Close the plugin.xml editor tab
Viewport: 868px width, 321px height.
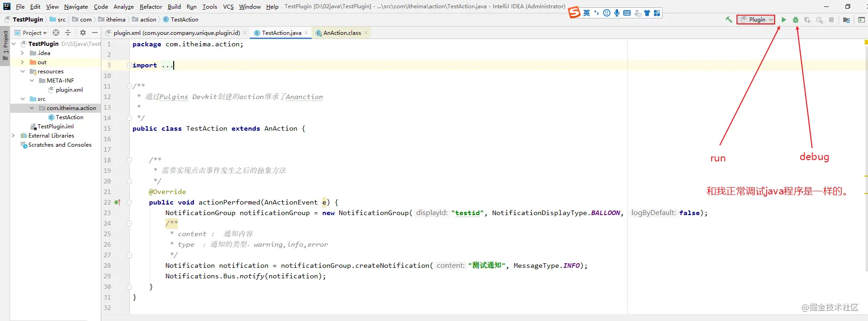point(245,33)
